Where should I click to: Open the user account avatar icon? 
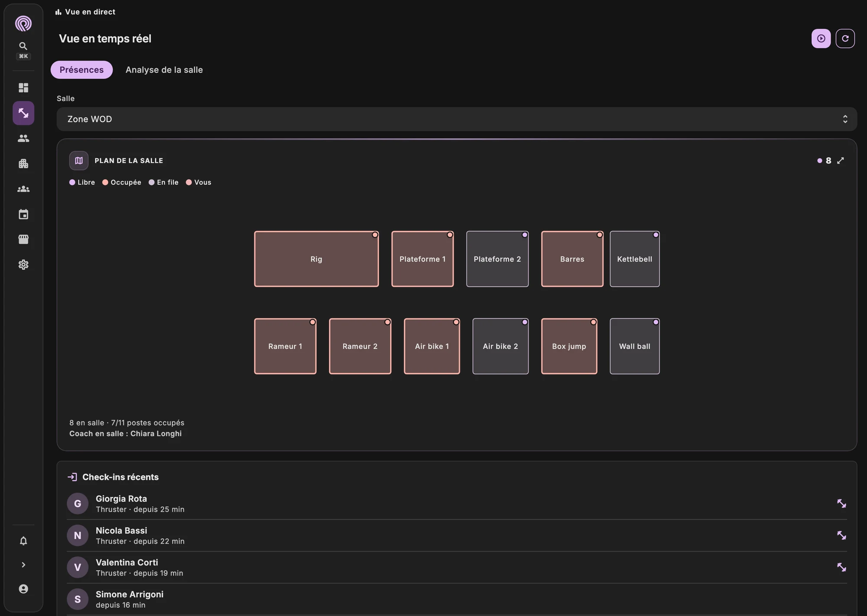(x=23, y=589)
